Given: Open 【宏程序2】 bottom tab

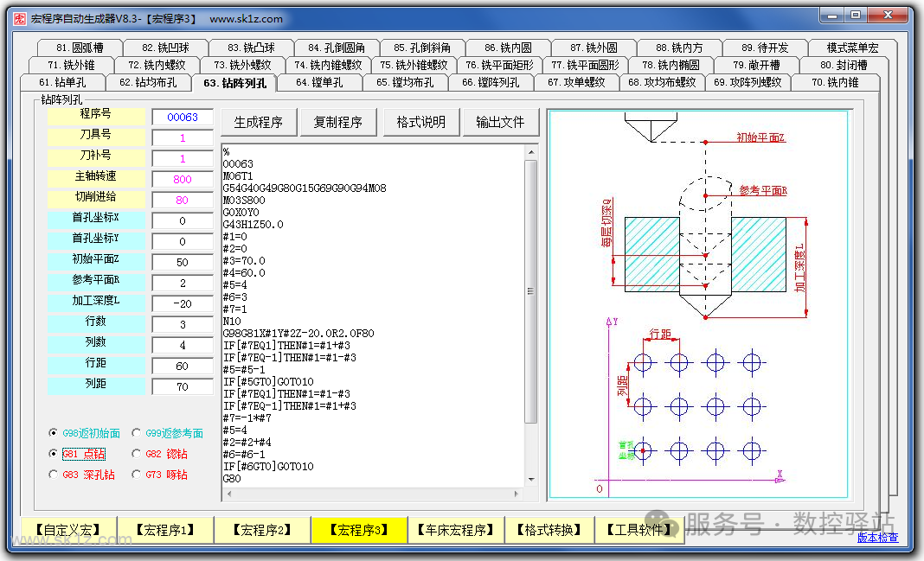Looking at the screenshot, I should (x=261, y=530).
